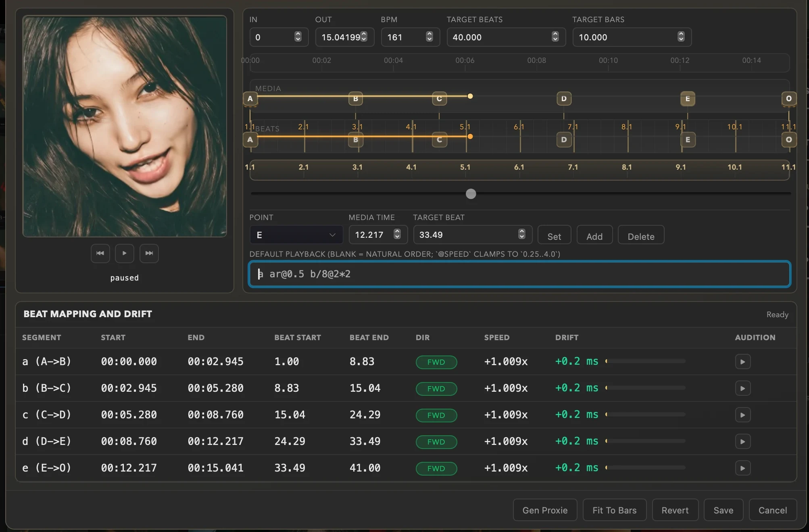Click the TARGET BARS stepper arrows
809x532 pixels.
click(x=681, y=37)
